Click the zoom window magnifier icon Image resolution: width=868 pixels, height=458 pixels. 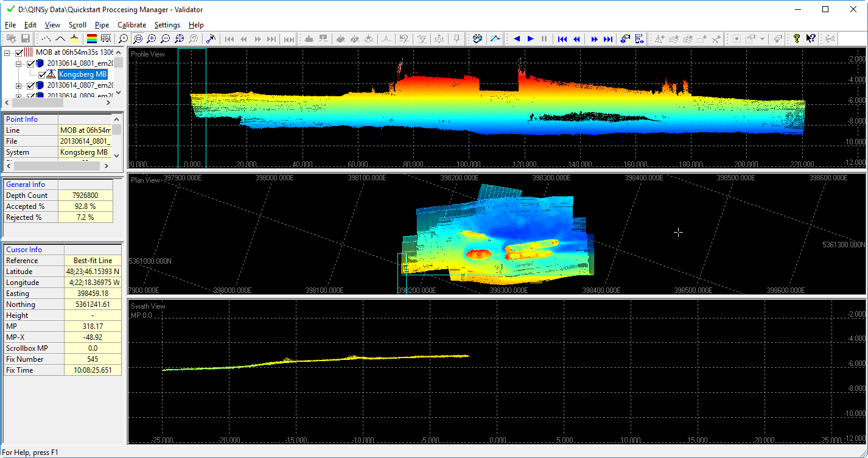click(138, 39)
